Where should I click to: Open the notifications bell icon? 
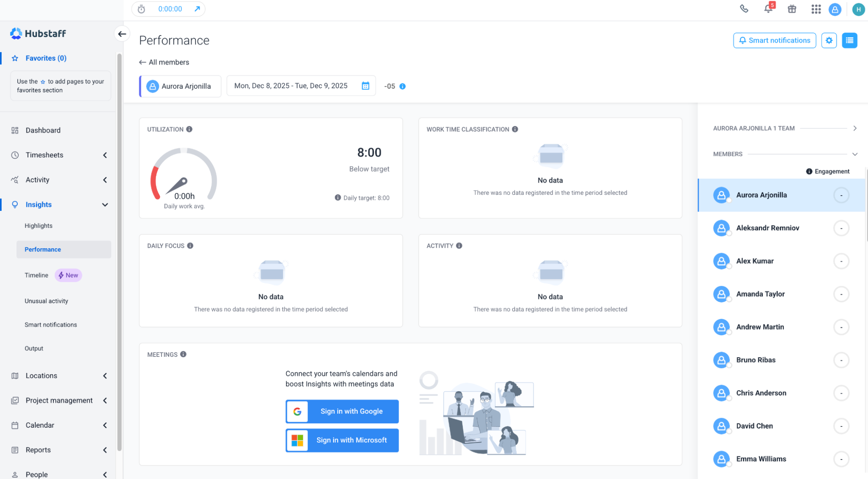[x=768, y=9]
